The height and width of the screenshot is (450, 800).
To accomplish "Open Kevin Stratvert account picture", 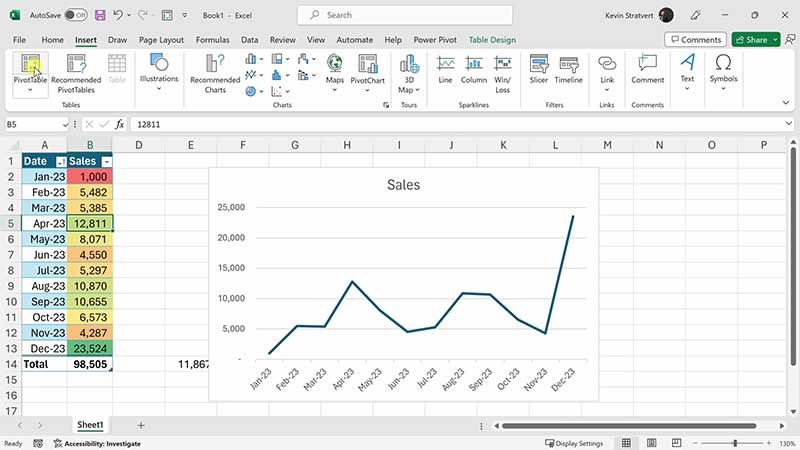I will coord(666,15).
